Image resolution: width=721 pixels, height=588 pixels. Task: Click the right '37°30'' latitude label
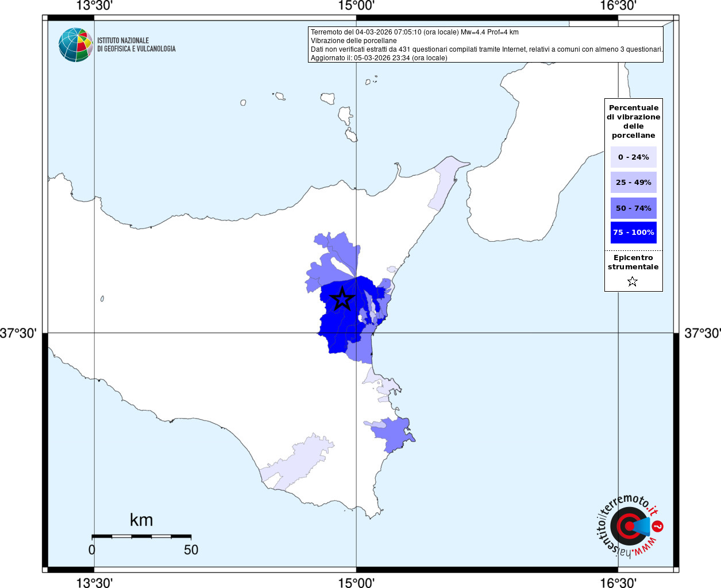pos(702,333)
